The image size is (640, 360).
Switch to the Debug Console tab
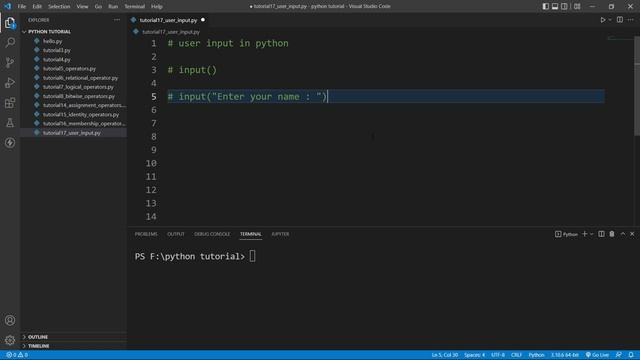tap(212, 234)
